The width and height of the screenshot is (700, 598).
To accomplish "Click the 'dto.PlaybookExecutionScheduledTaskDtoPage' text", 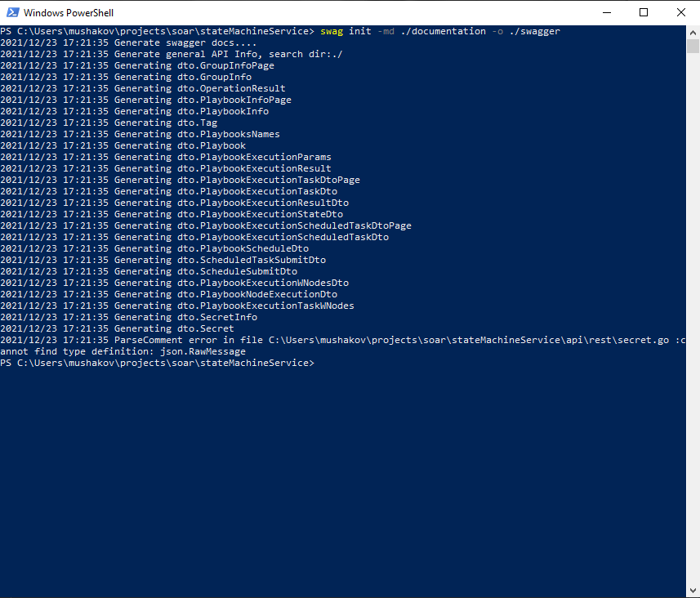I will point(294,225).
